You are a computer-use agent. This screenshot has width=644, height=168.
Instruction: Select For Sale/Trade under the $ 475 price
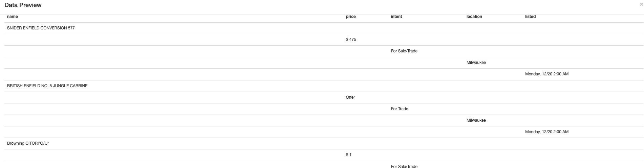point(404,51)
